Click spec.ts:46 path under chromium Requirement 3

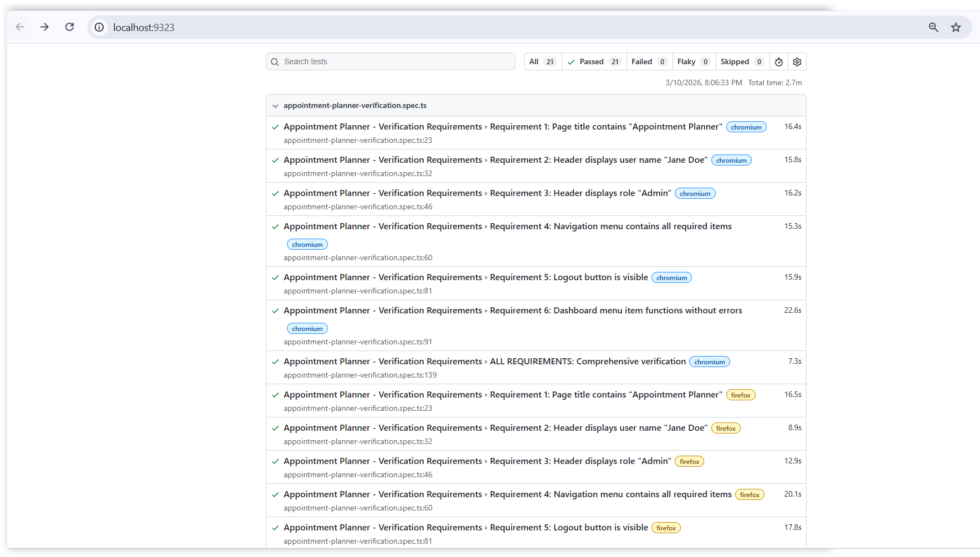(x=358, y=207)
